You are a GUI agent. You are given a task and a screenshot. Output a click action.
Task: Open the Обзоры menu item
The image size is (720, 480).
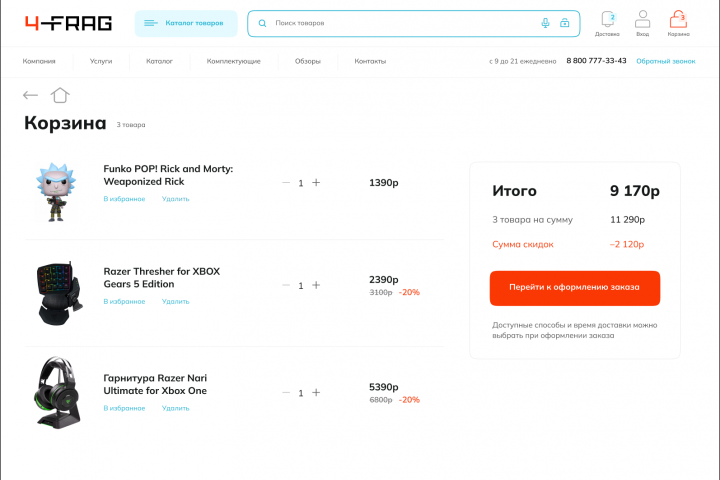(x=307, y=61)
